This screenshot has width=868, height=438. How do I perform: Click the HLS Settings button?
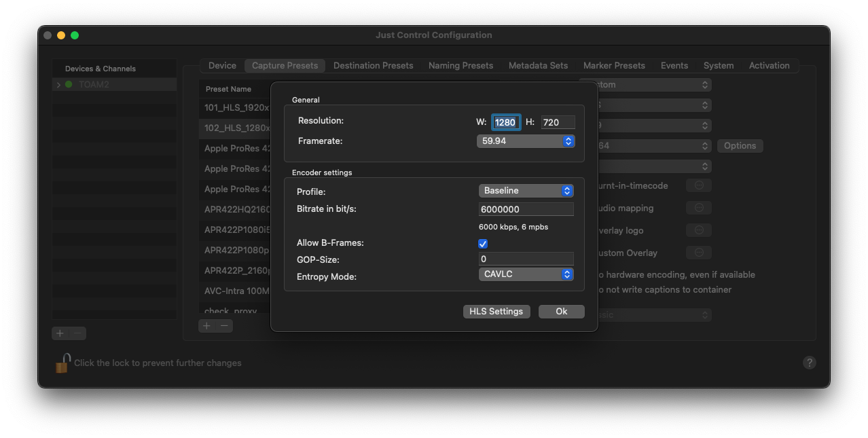coord(496,311)
